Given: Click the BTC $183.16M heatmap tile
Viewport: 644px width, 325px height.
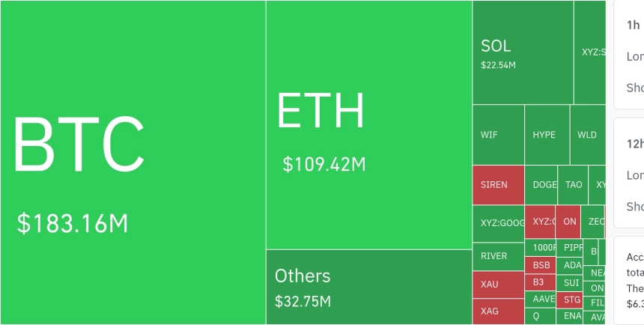Looking at the screenshot, I should [x=133, y=162].
